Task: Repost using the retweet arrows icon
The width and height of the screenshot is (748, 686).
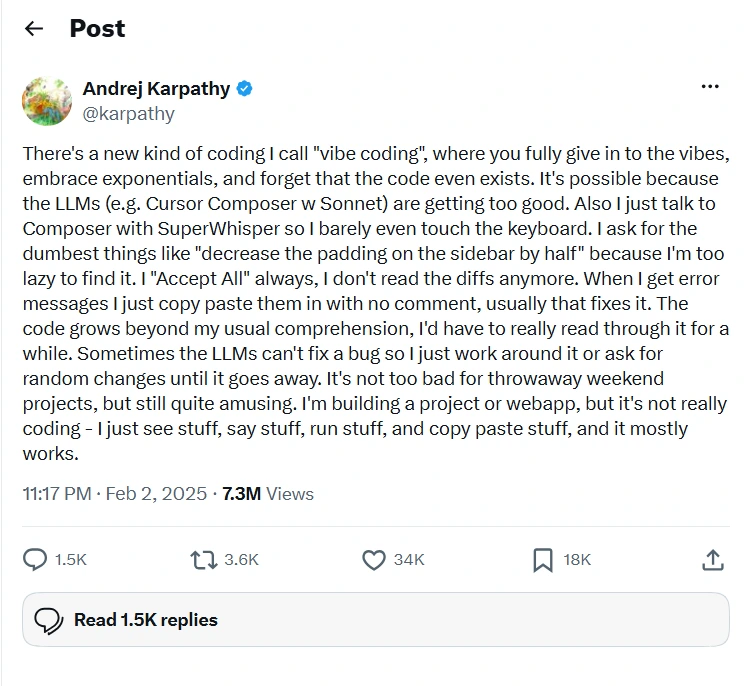Action: [x=204, y=560]
